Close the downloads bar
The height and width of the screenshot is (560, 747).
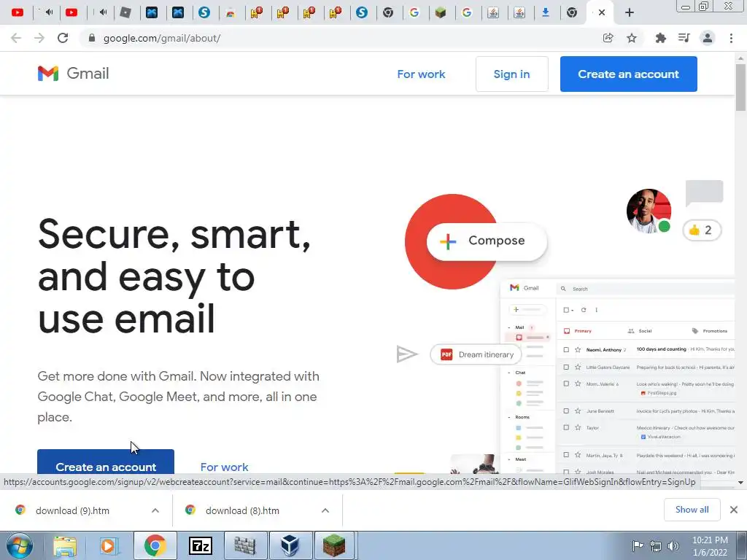pyautogui.click(x=734, y=510)
